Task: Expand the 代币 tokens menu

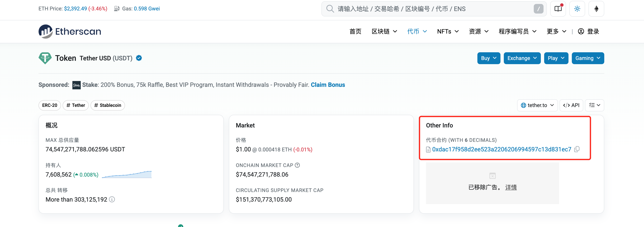Action: point(417,31)
